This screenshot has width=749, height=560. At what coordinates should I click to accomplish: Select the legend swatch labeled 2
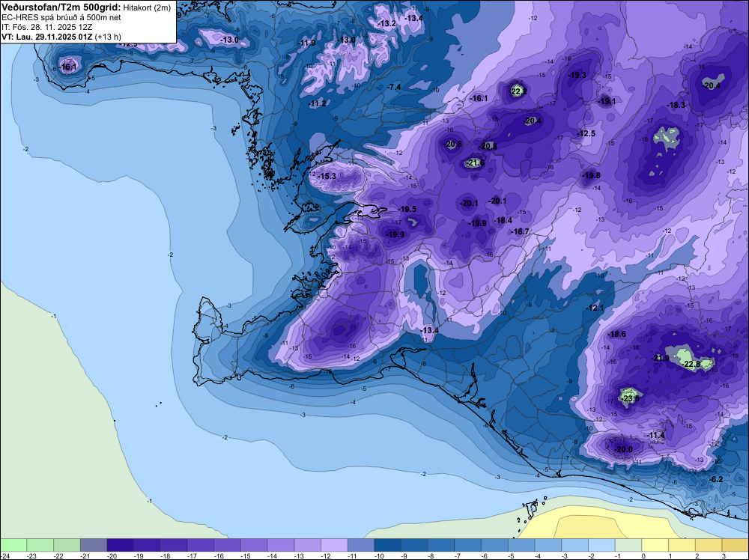[709, 545]
